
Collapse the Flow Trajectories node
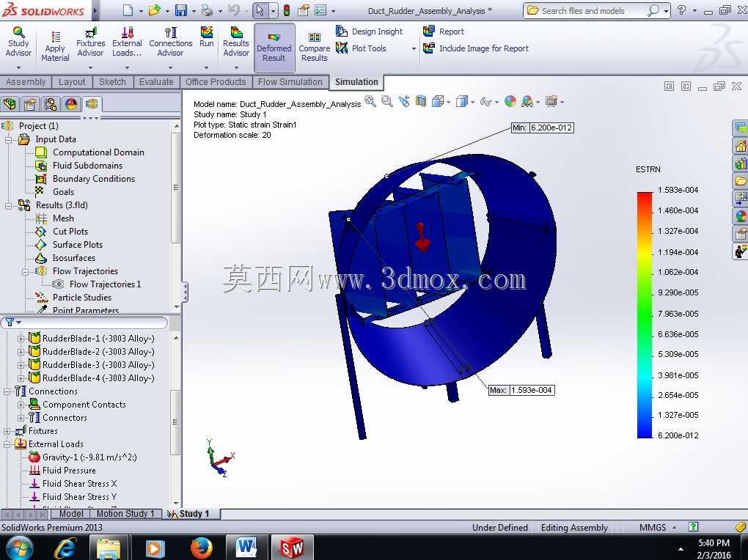25,271
